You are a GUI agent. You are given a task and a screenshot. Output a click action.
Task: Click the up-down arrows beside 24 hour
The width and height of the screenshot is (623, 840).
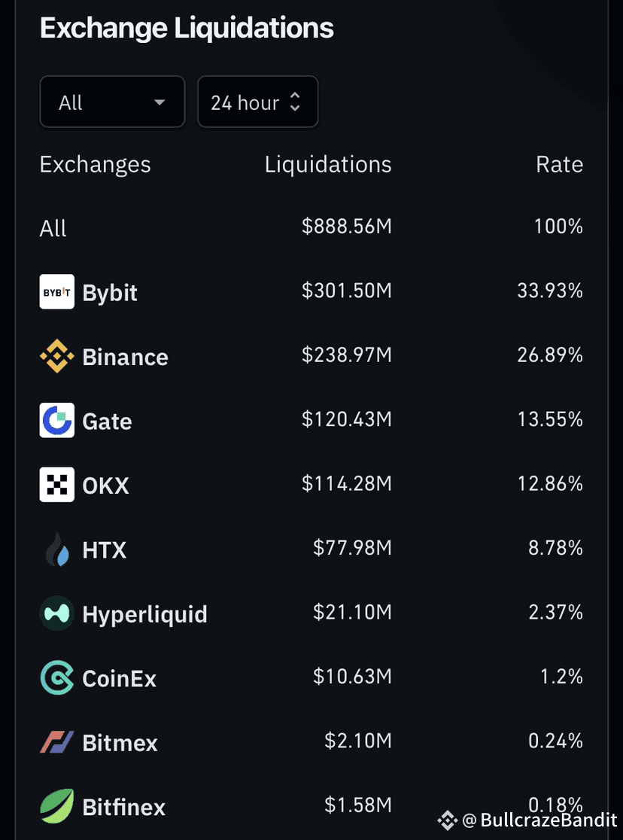(295, 102)
